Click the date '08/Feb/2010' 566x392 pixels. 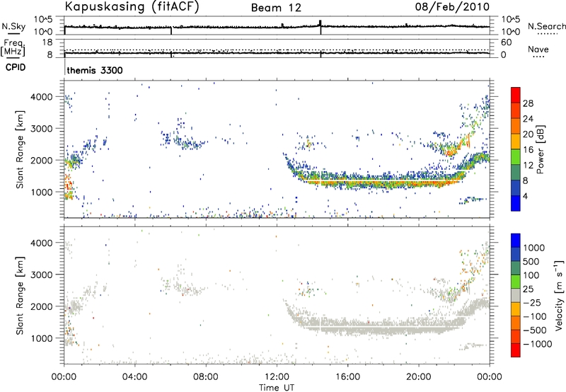(452, 6)
